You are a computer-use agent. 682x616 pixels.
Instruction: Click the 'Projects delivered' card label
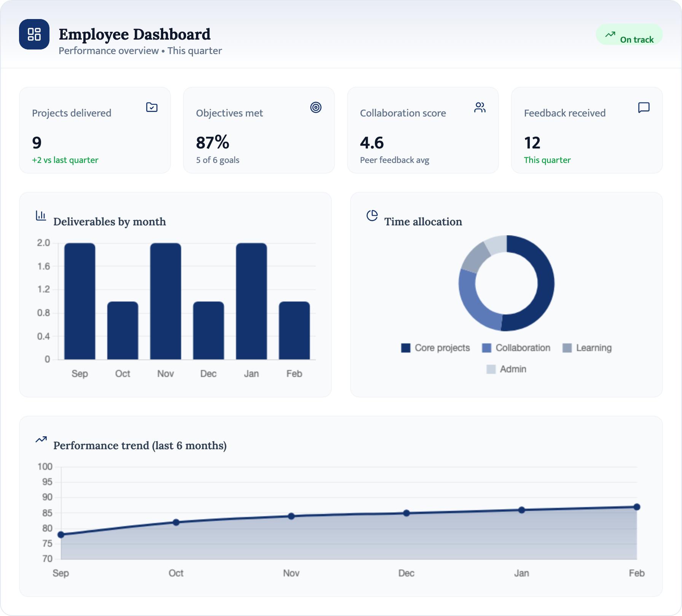coord(72,113)
